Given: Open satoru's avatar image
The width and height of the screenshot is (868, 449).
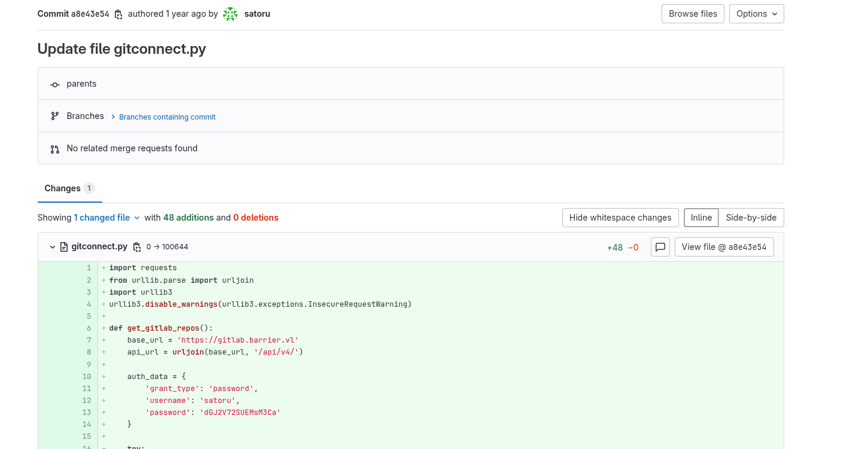Looking at the screenshot, I should coord(230,14).
